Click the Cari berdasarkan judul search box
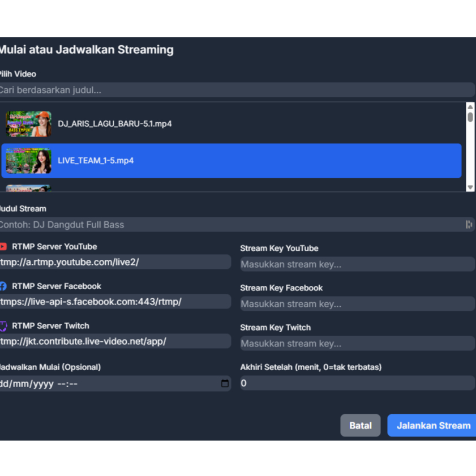 pos(238,89)
